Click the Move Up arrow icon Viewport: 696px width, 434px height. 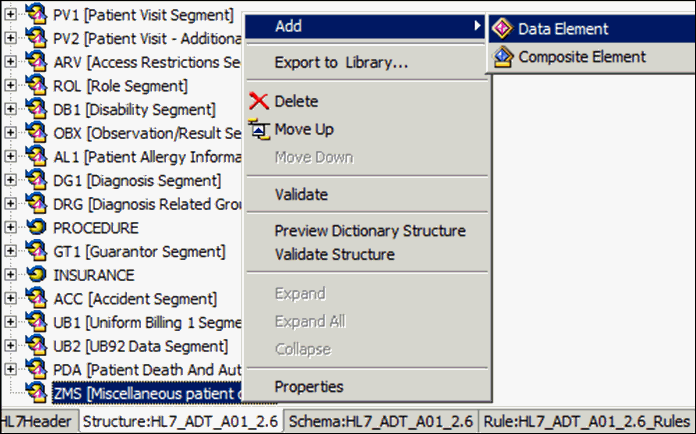click(259, 130)
